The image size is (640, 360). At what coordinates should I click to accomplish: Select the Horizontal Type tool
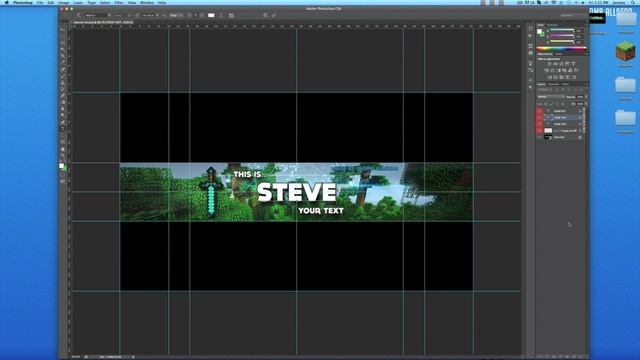63,129
